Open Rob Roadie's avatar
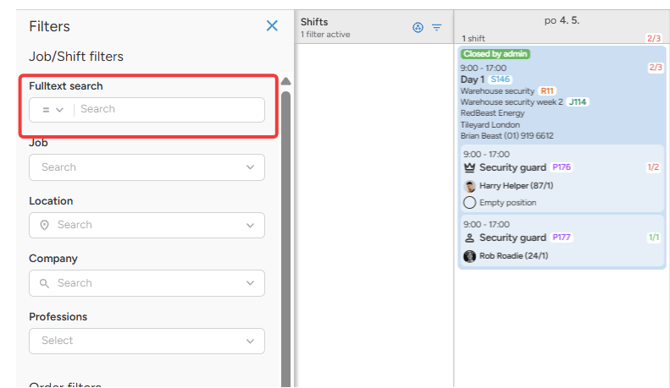The height and width of the screenshot is (388, 670). pyautogui.click(x=470, y=256)
